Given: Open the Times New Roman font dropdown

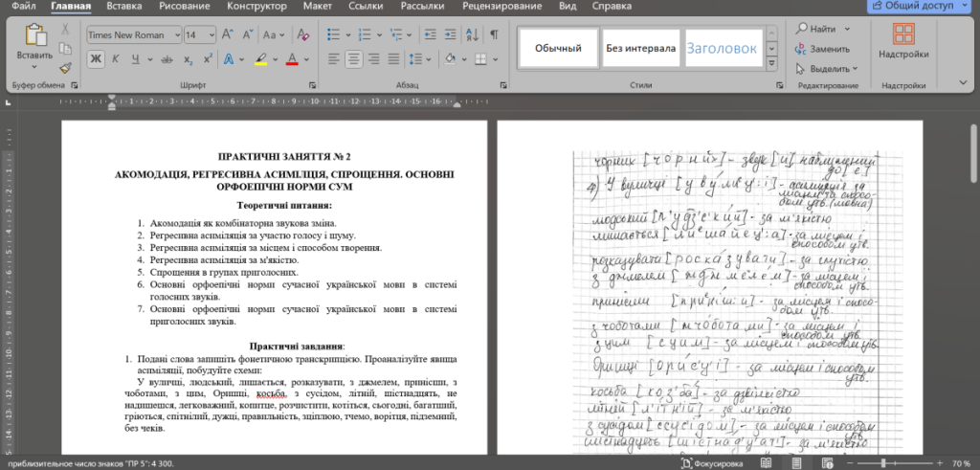Looking at the screenshot, I should click(135, 34).
